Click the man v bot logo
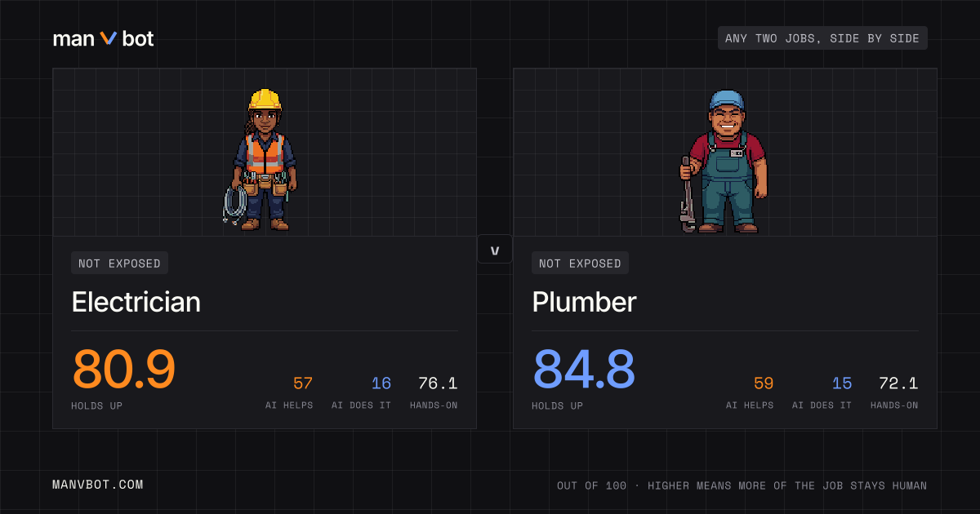This screenshot has height=514, width=980. click(103, 38)
